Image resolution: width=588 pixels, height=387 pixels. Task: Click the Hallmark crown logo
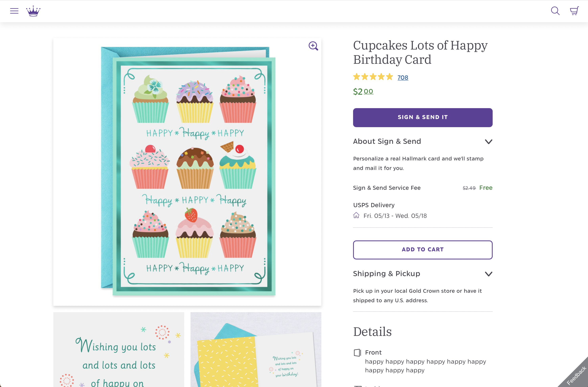[x=33, y=11]
